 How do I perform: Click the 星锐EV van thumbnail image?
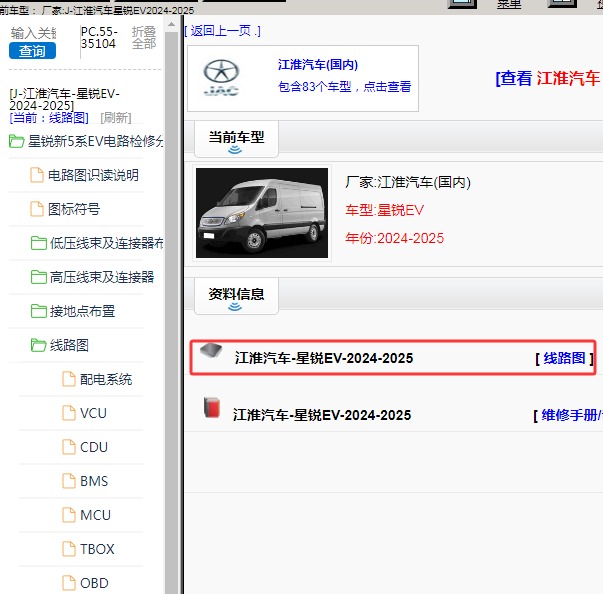coord(262,213)
